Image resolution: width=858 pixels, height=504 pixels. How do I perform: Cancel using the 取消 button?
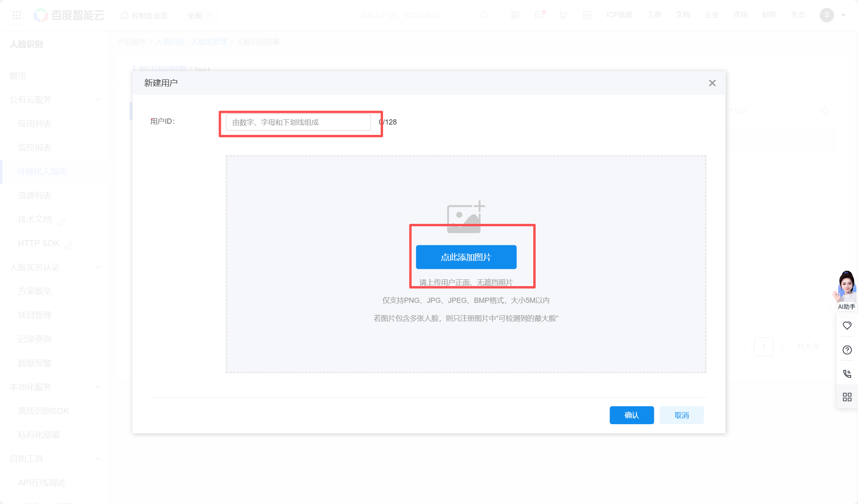681,415
